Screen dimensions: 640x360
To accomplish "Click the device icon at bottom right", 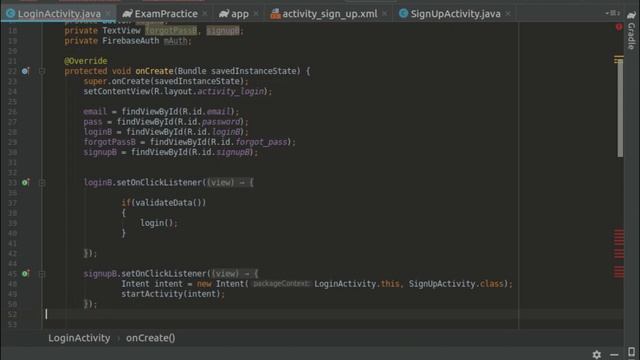I will pyautogui.click(x=631, y=353).
